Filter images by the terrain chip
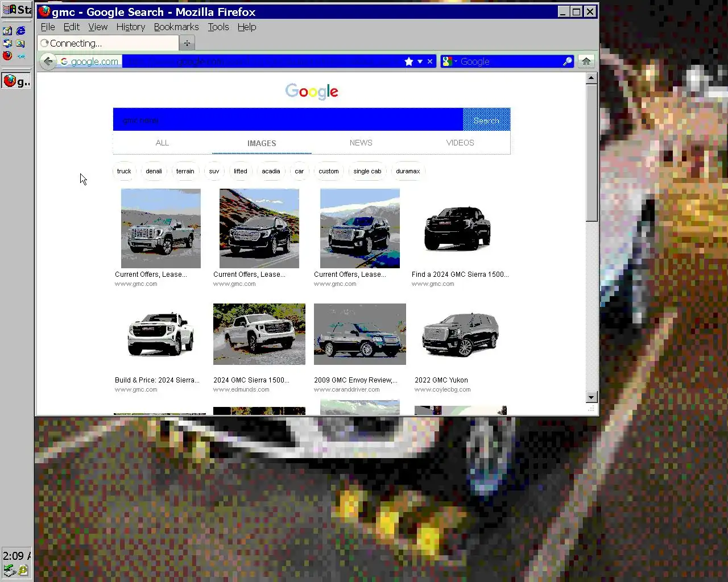The image size is (728, 582). pyautogui.click(x=185, y=171)
